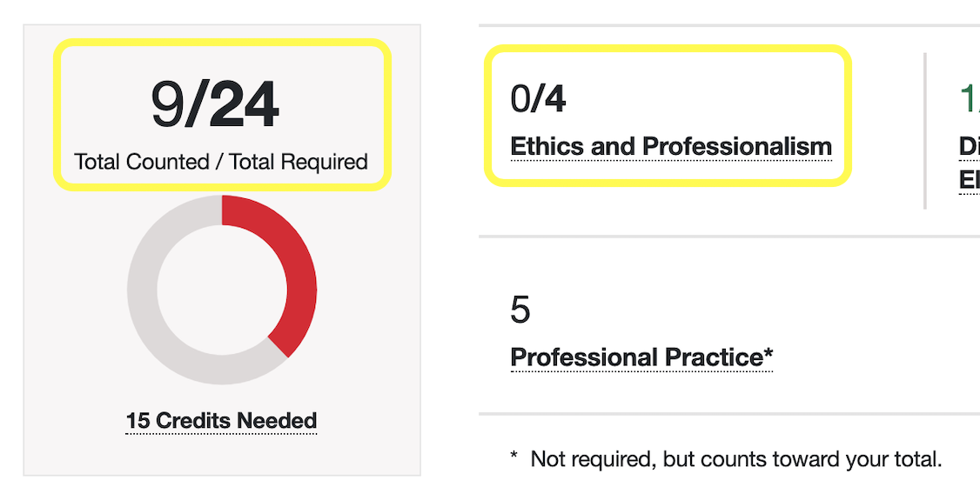980x487 pixels.
Task: Click the bold 4 in the ethics count
Action: coord(555,99)
